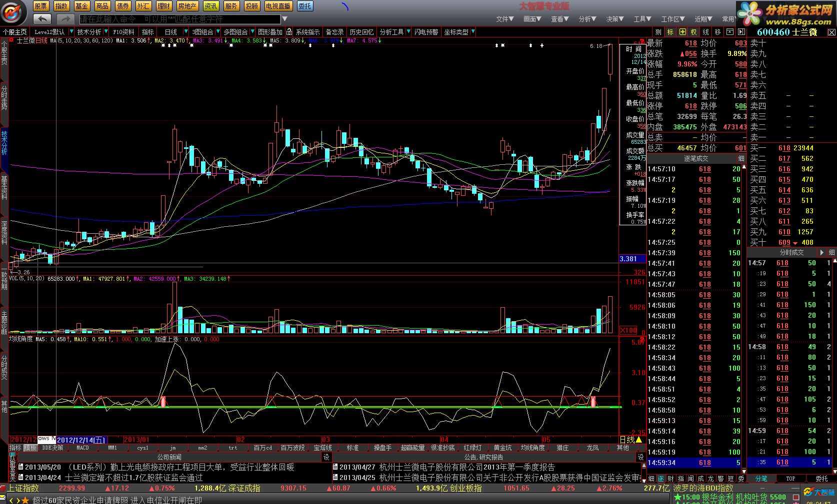Viewport: 837px width, 504px height.
Task: Click the 细 button beside 逐笔成交
Action: pos(741,158)
